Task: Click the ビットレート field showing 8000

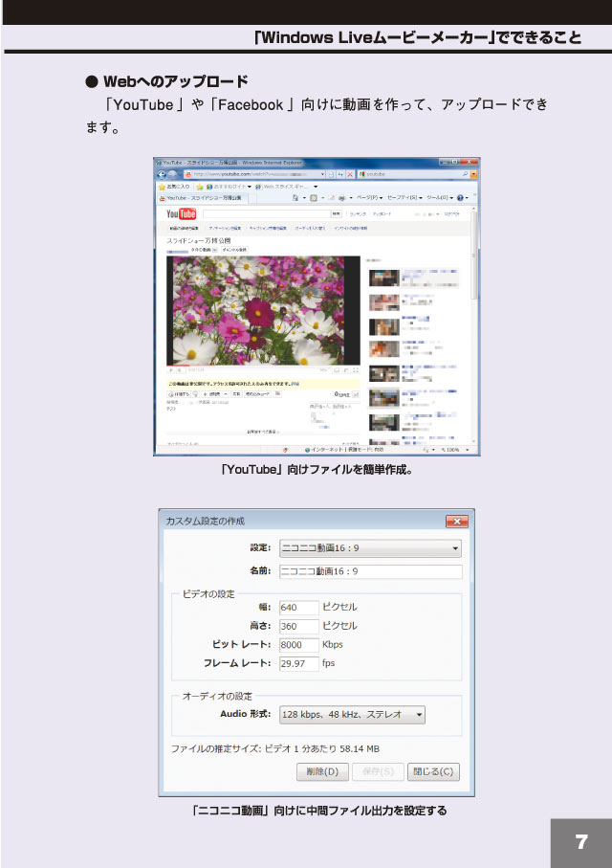Action: coord(298,645)
